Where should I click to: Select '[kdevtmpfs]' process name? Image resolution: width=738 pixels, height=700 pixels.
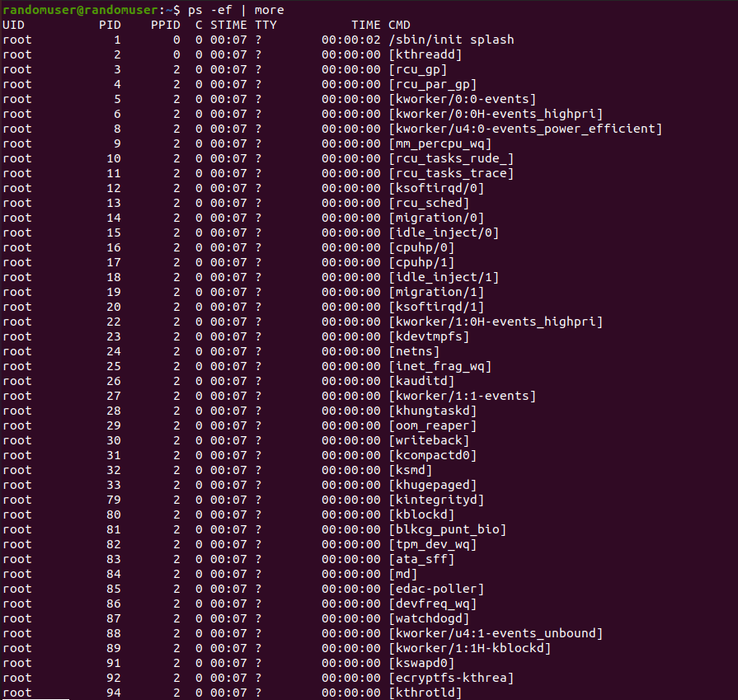(x=429, y=336)
